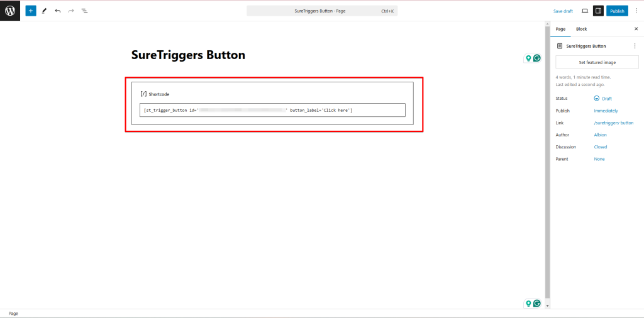The height and width of the screenshot is (318, 644).
Task: Open the /suretriggers-button link setting
Action: pos(614,123)
